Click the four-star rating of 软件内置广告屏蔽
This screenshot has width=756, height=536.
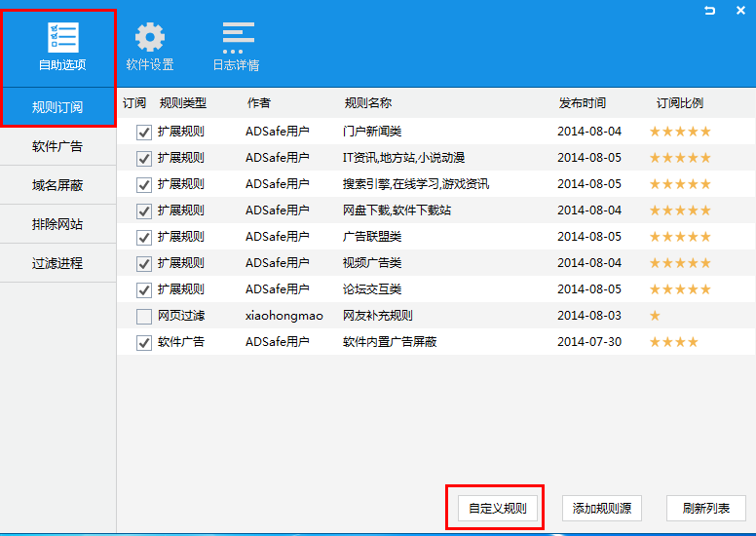[673, 342]
